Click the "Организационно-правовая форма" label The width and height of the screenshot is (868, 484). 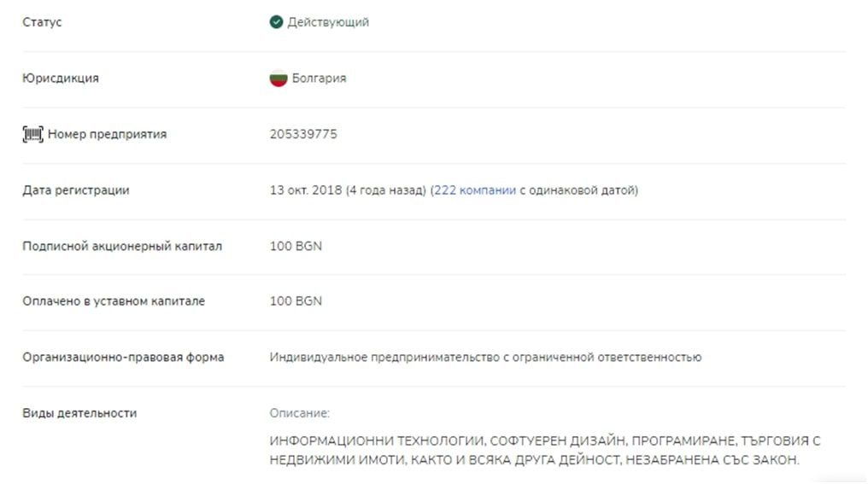pyautogui.click(x=123, y=358)
